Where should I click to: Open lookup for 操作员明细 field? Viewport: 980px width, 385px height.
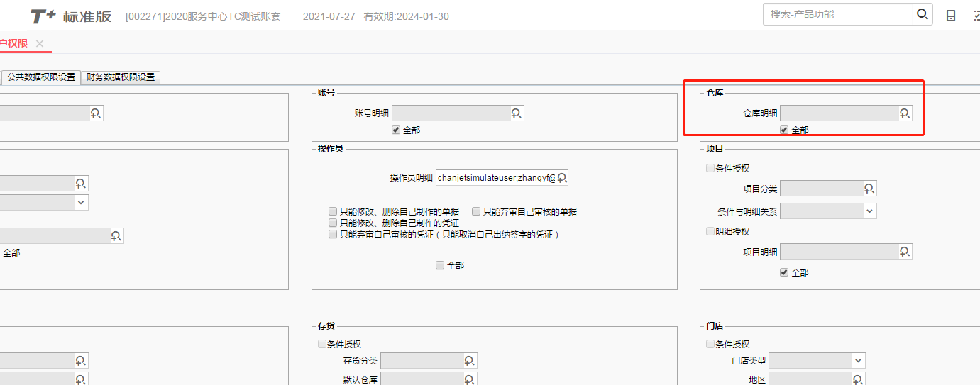pyautogui.click(x=562, y=178)
